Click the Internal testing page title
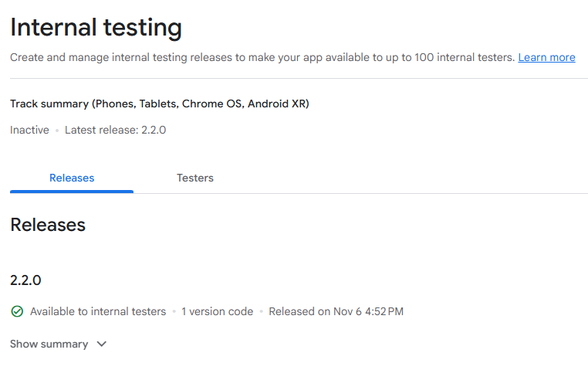Viewport: 588px width, 370px height. tap(96, 28)
